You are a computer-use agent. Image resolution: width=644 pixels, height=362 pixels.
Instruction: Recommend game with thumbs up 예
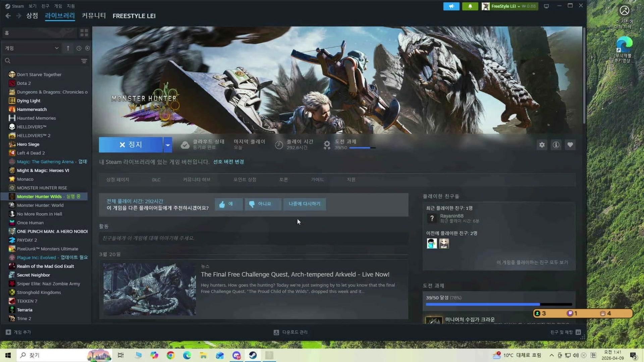pos(228,204)
